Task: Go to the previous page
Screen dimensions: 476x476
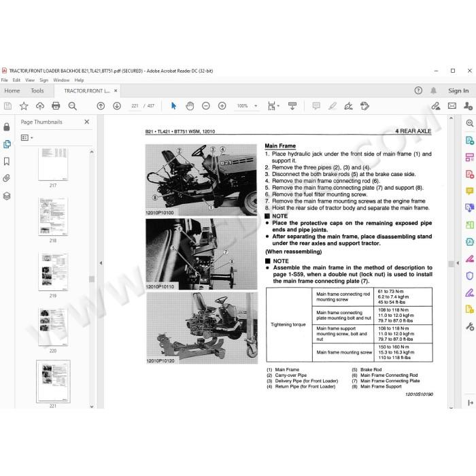Action: tap(101, 106)
